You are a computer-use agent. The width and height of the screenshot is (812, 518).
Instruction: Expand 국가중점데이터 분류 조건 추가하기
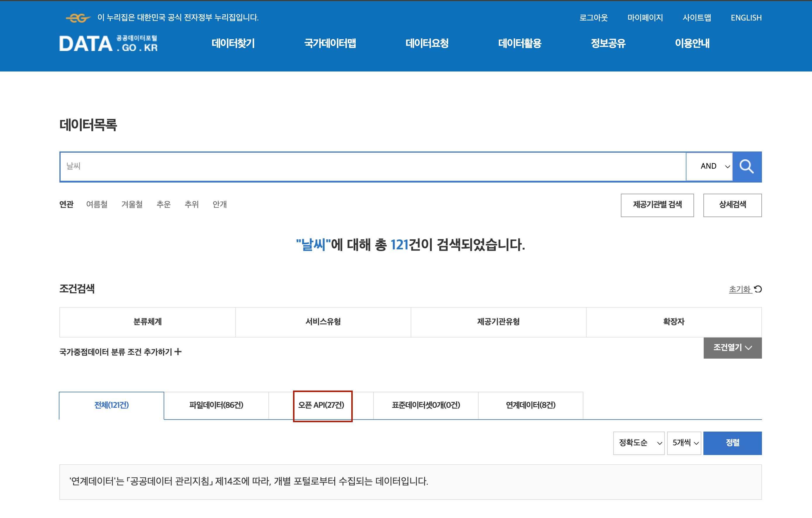120,352
